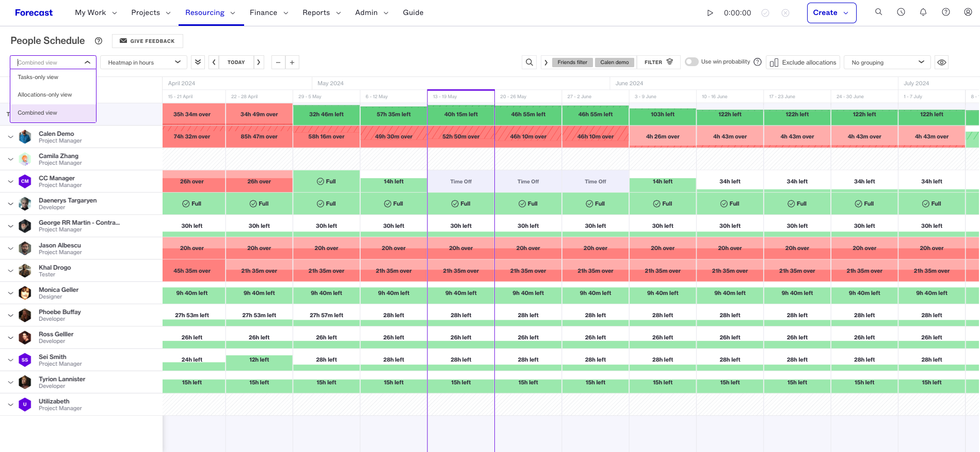Open the Finance menu

point(269,13)
